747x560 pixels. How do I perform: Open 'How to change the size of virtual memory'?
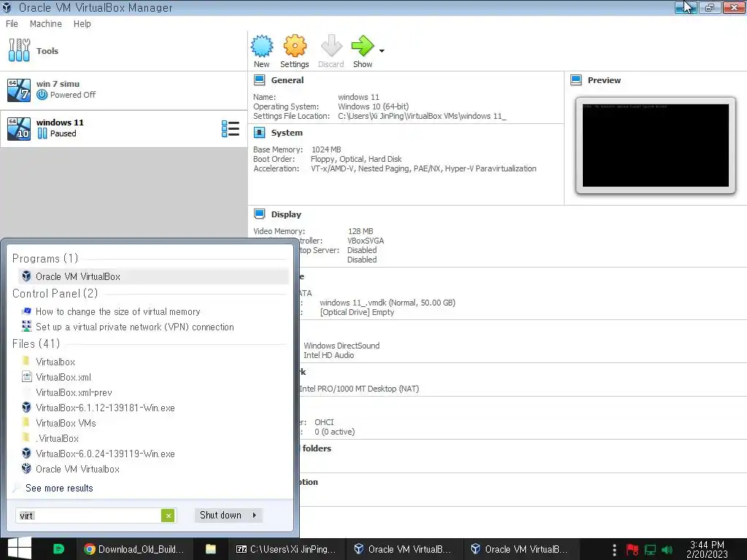pyautogui.click(x=117, y=311)
